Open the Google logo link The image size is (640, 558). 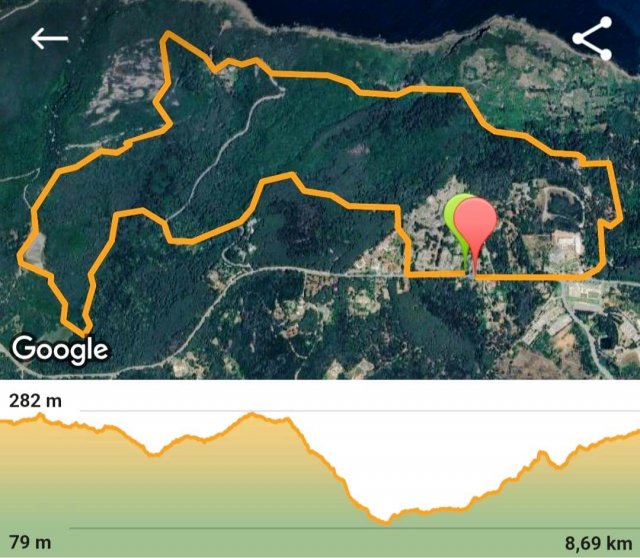[60, 350]
